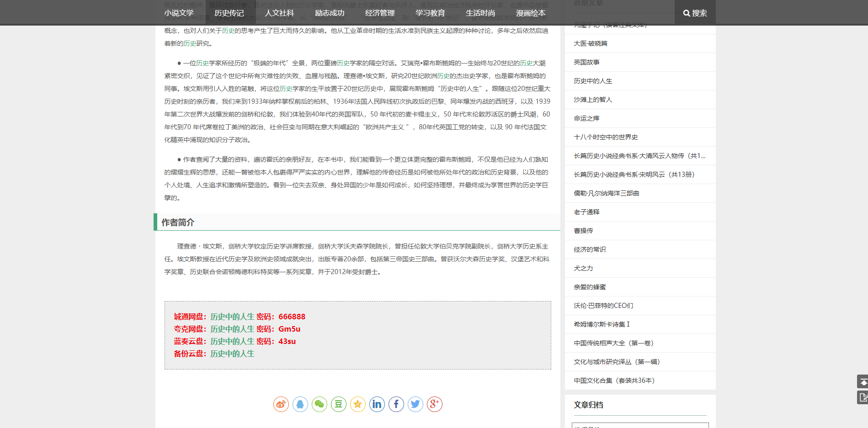Open the 励志成功 nav item
The image size is (868, 428).
tap(330, 13)
